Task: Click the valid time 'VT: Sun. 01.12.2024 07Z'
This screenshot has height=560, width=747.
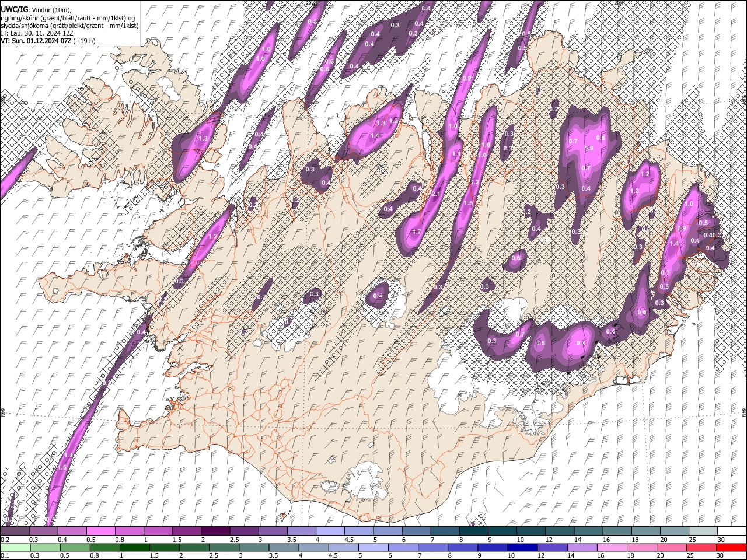Action: coord(36,41)
